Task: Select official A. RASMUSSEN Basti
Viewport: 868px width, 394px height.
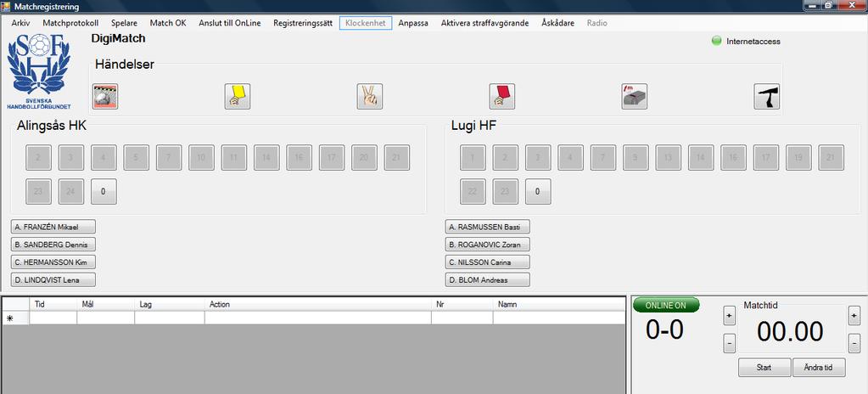Action: tap(487, 227)
